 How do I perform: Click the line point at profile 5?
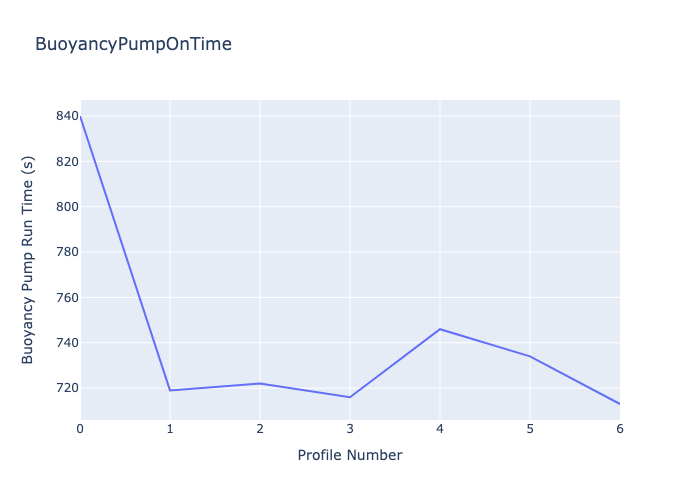pos(530,356)
